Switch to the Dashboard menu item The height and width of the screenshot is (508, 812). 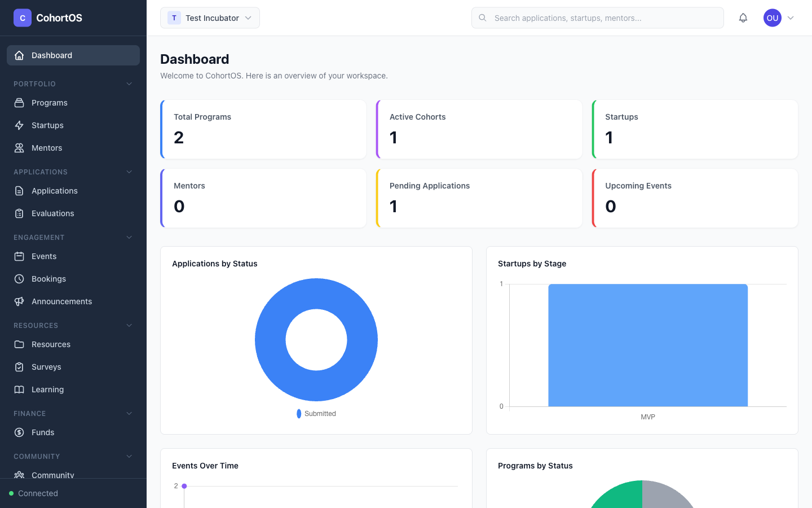coord(52,55)
